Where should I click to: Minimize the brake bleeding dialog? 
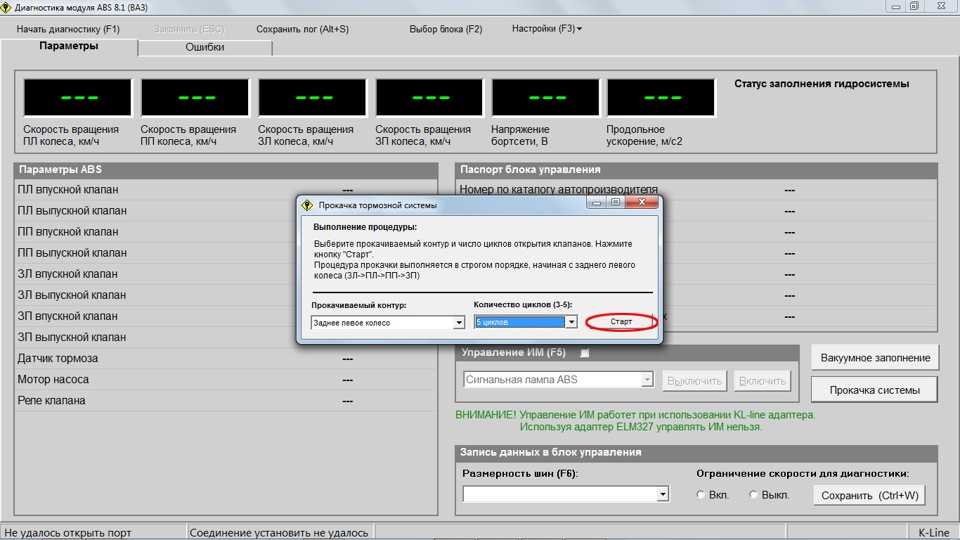597,203
